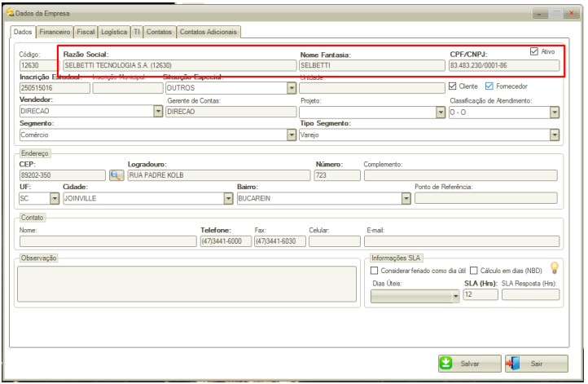The height and width of the screenshot is (384, 588).
Task: Click the Razão Social field
Action: pyautogui.click(x=180, y=65)
